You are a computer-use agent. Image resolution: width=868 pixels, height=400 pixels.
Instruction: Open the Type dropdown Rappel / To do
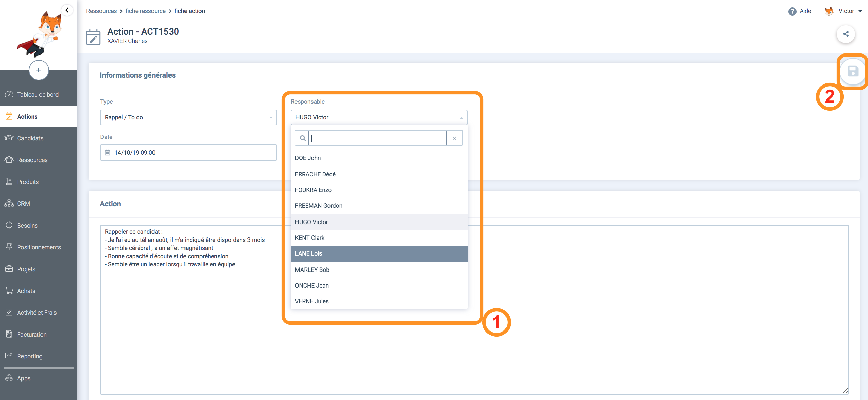pos(188,117)
